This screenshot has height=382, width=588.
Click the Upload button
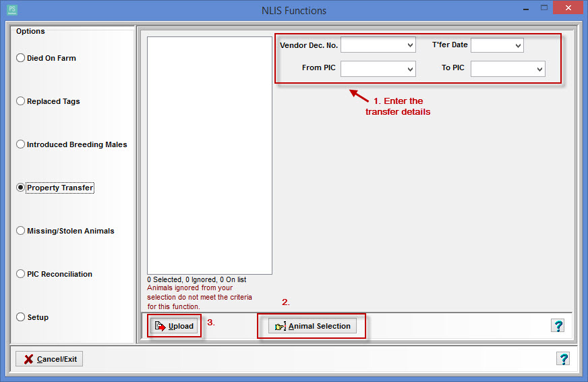tap(175, 326)
